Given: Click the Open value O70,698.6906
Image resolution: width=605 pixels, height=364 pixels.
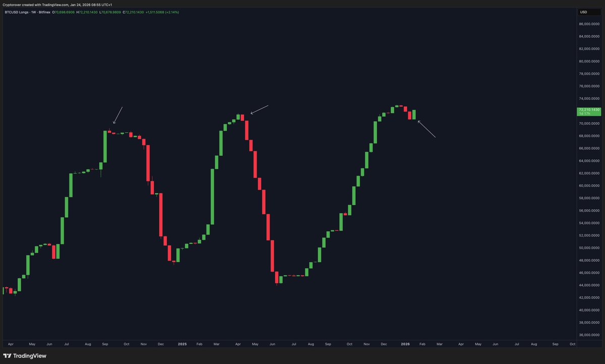Looking at the screenshot, I should click(x=63, y=12).
